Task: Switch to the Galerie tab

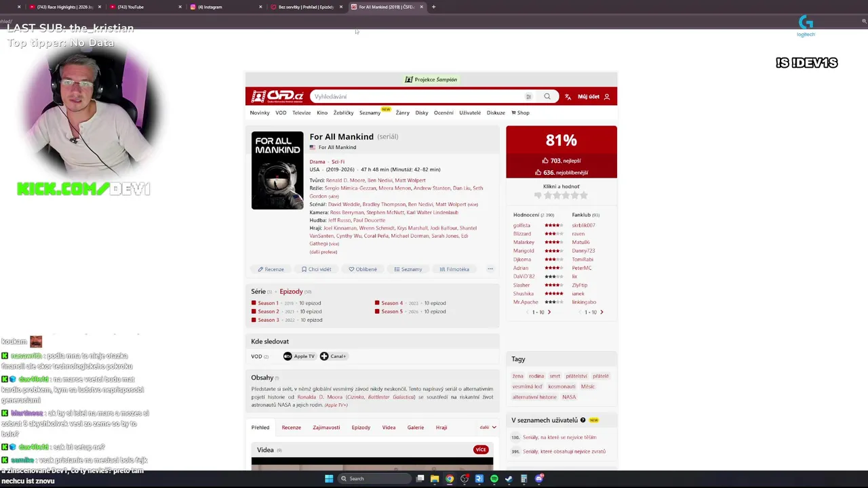Action: (x=416, y=428)
